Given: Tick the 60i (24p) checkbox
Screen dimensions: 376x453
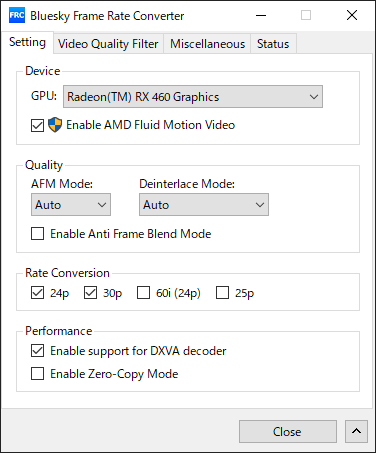Looking at the screenshot, I should point(143,293).
